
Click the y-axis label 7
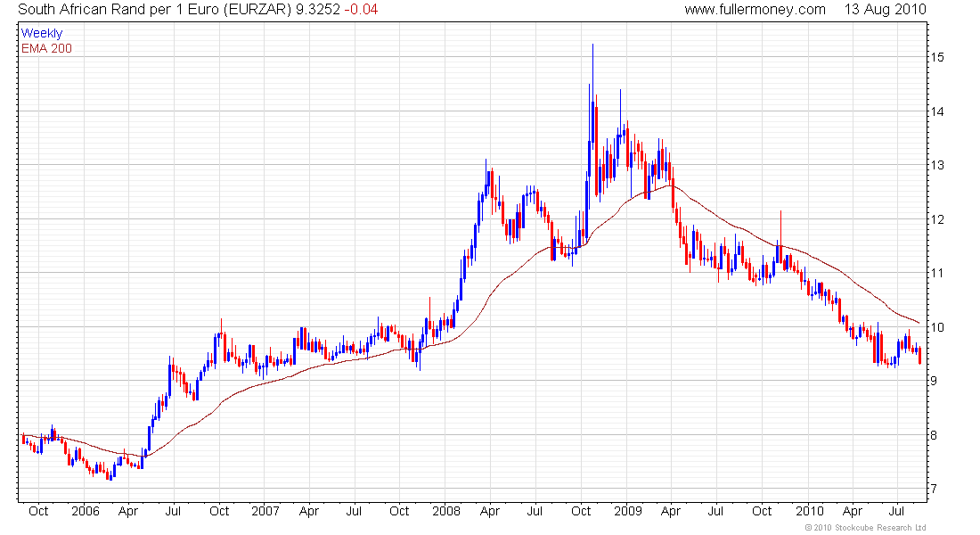click(x=934, y=489)
